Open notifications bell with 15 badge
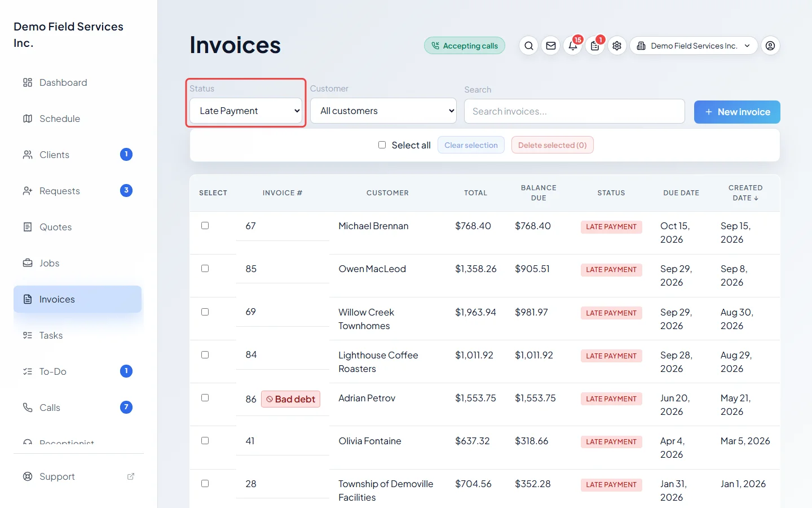This screenshot has height=508, width=812. (x=573, y=46)
